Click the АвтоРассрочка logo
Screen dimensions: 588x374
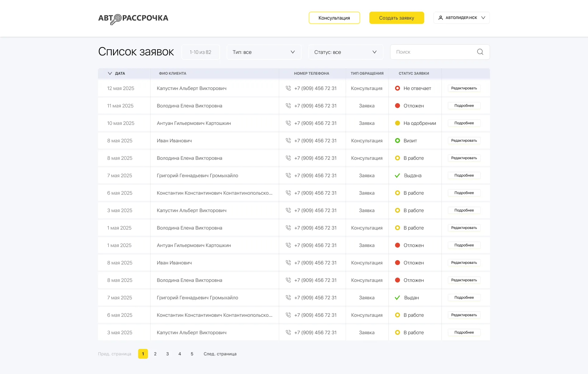coord(133,18)
